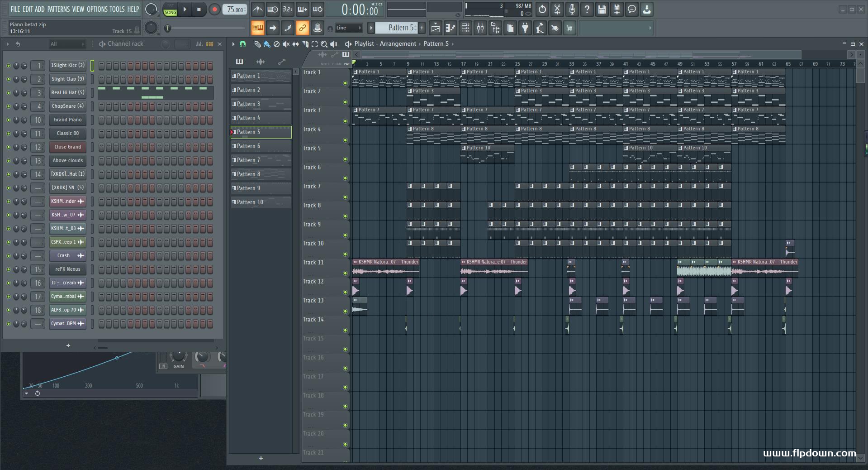Mute the Grand Piano channel
The width and height of the screenshot is (868, 470).
[x=8, y=120]
